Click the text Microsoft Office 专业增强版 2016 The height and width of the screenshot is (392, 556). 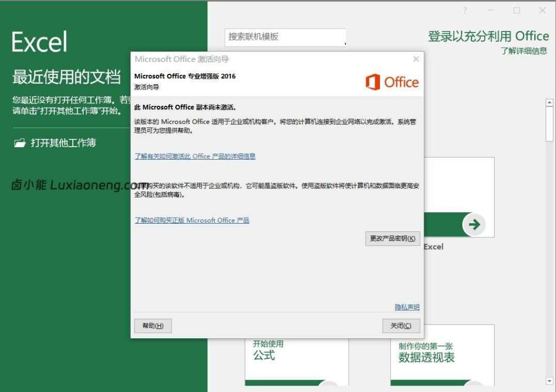pos(185,76)
